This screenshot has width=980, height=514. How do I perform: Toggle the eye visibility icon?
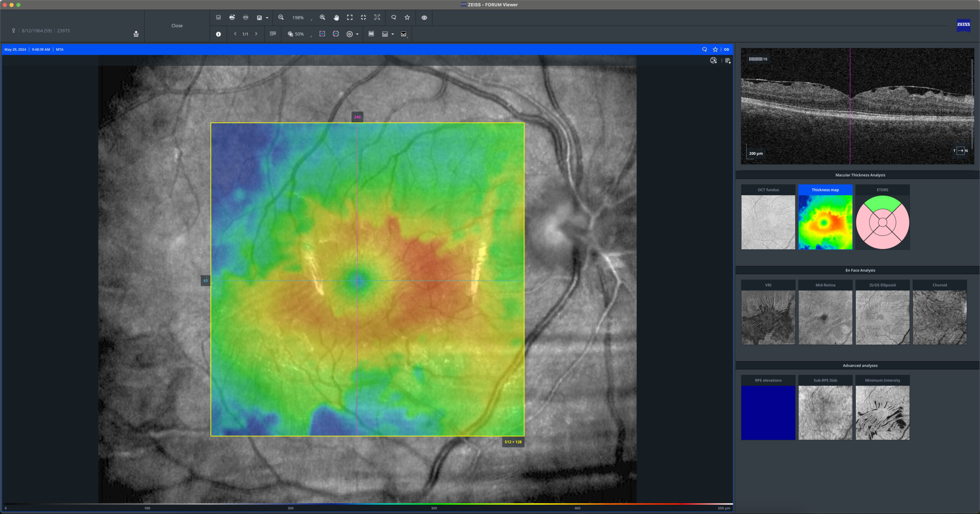click(424, 18)
